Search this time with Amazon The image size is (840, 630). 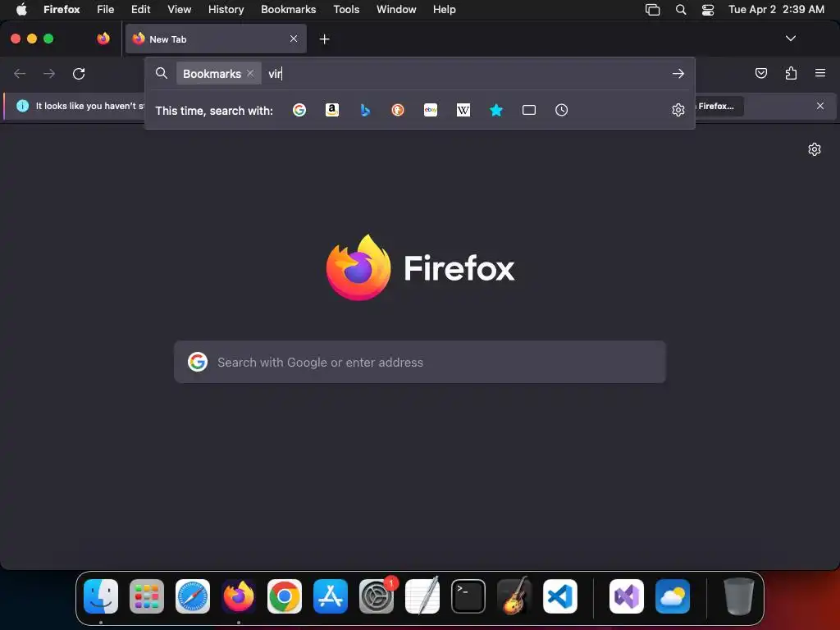(332, 111)
